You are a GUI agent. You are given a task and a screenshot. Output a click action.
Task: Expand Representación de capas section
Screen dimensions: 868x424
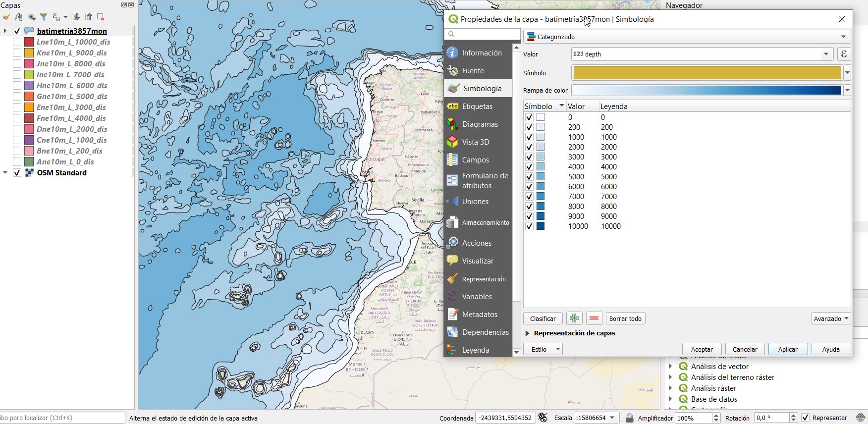(527, 333)
